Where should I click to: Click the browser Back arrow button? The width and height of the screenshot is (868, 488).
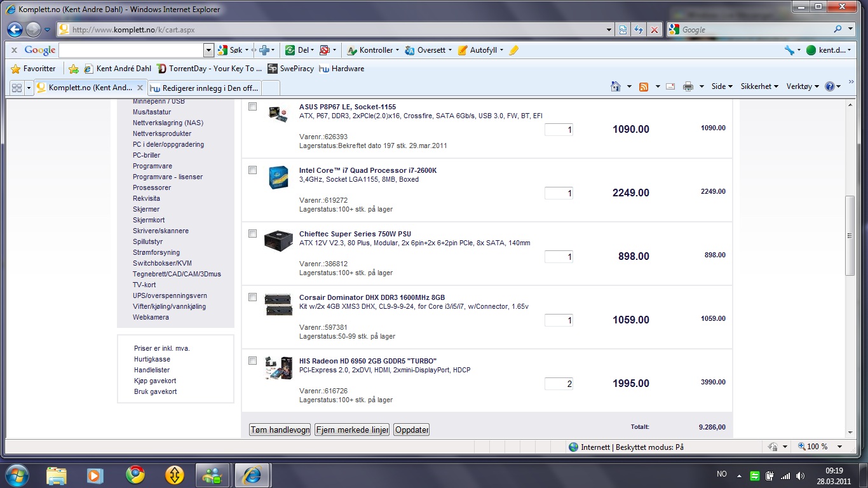point(15,29)
